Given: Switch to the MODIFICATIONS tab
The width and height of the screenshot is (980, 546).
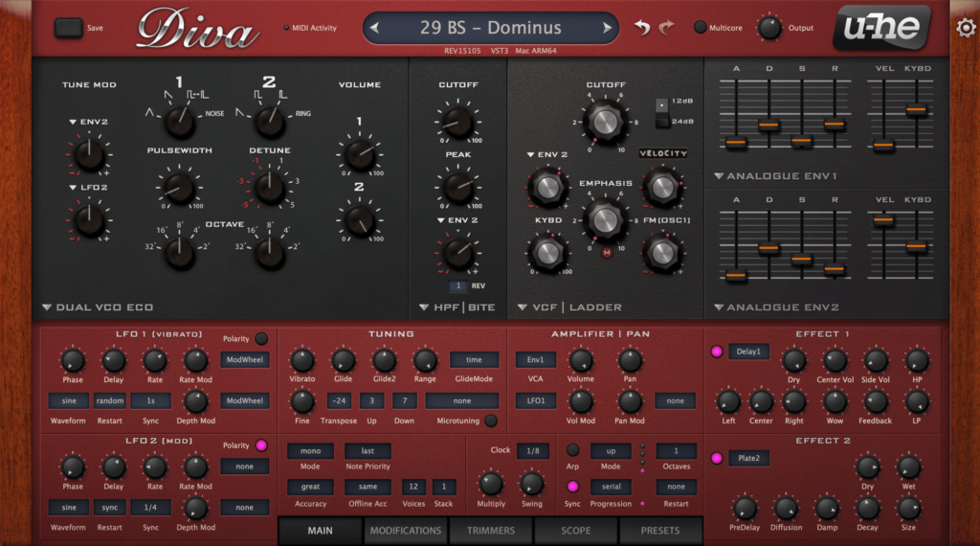Looking at the screenshot, I should (x=406, y=531).
